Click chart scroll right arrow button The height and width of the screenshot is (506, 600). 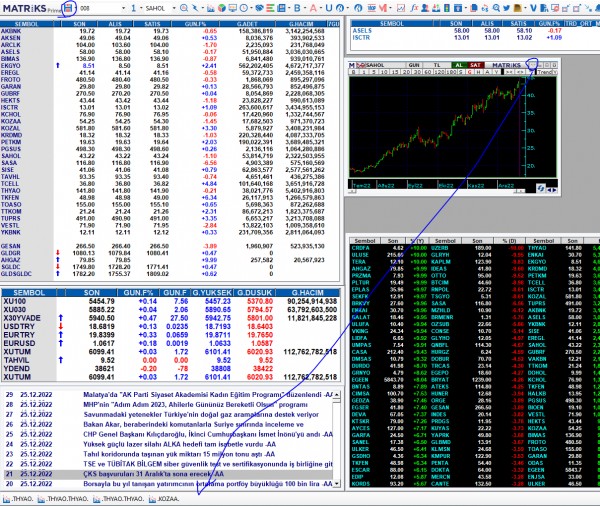(x=554, y=190)
